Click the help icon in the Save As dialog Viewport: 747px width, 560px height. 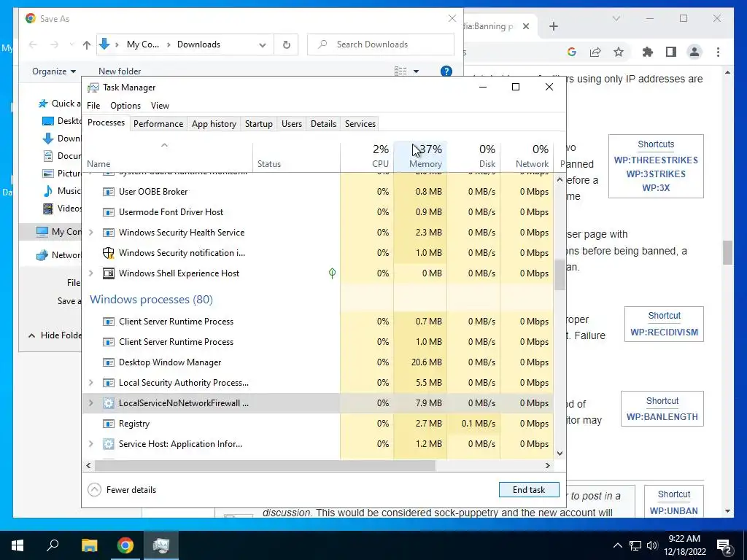(x=446, y=71)
